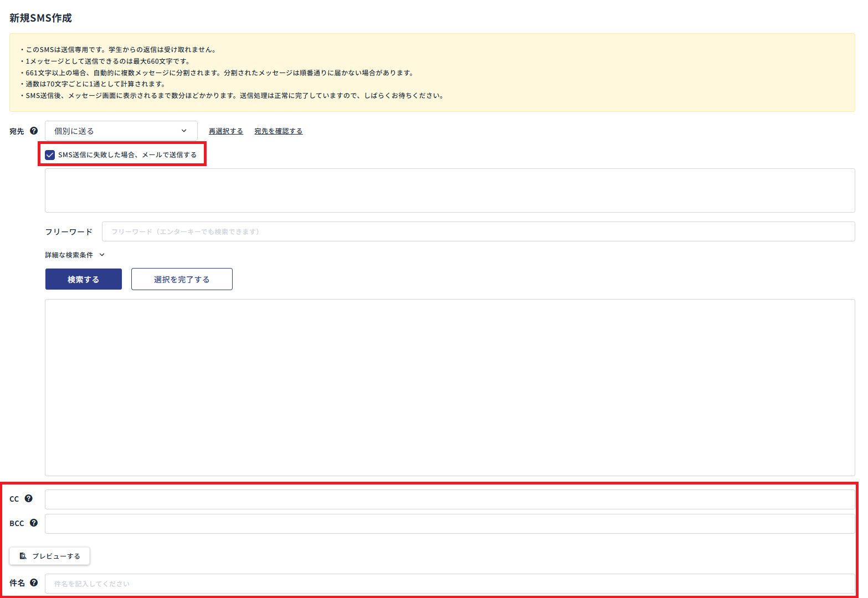Click the 再選択する link

[225, 131]
